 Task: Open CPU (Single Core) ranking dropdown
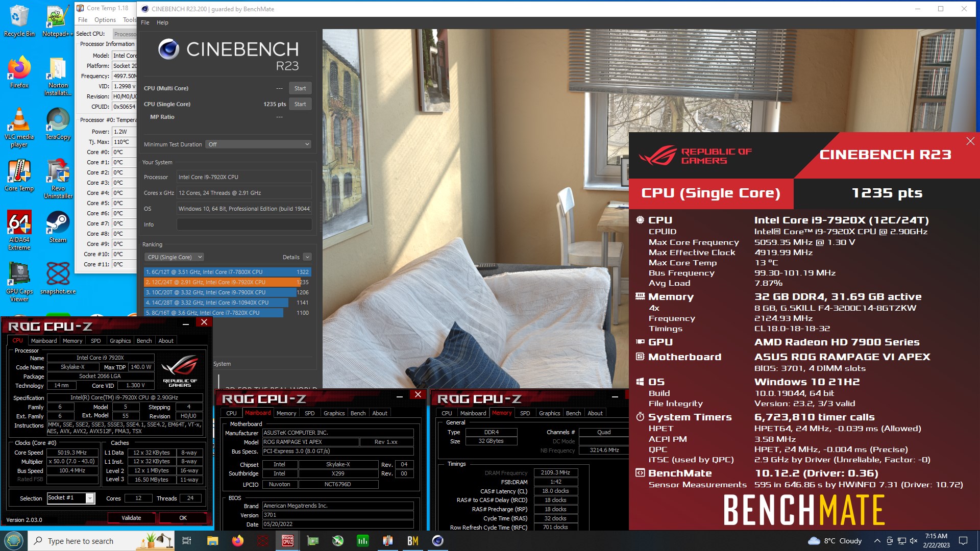[x=174, y=257]
